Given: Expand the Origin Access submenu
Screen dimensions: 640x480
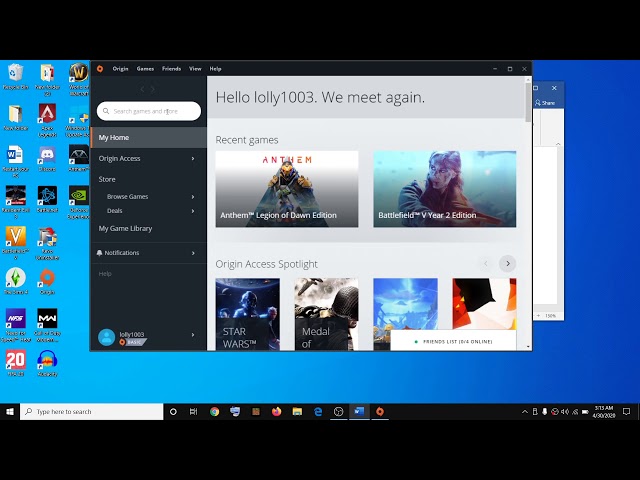Looking at the screenshot, I should 193,158.
